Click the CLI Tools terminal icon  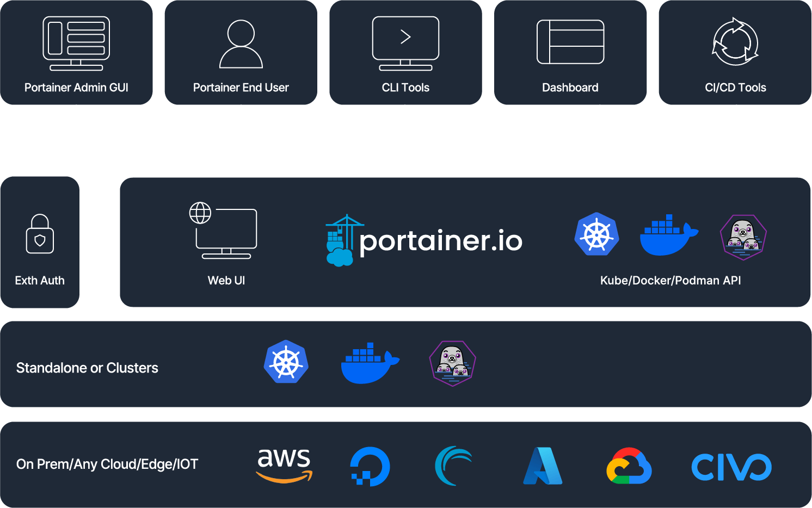tap(405, 44)
